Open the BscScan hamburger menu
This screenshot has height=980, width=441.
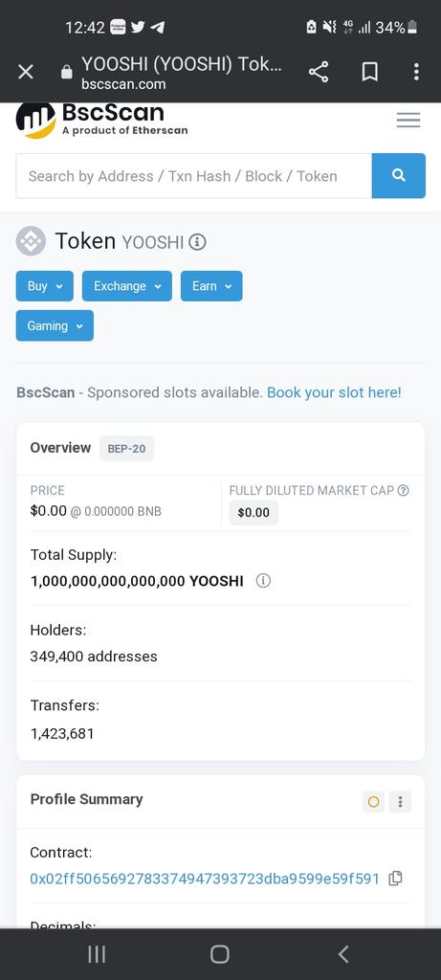click(x=408, y=120)
